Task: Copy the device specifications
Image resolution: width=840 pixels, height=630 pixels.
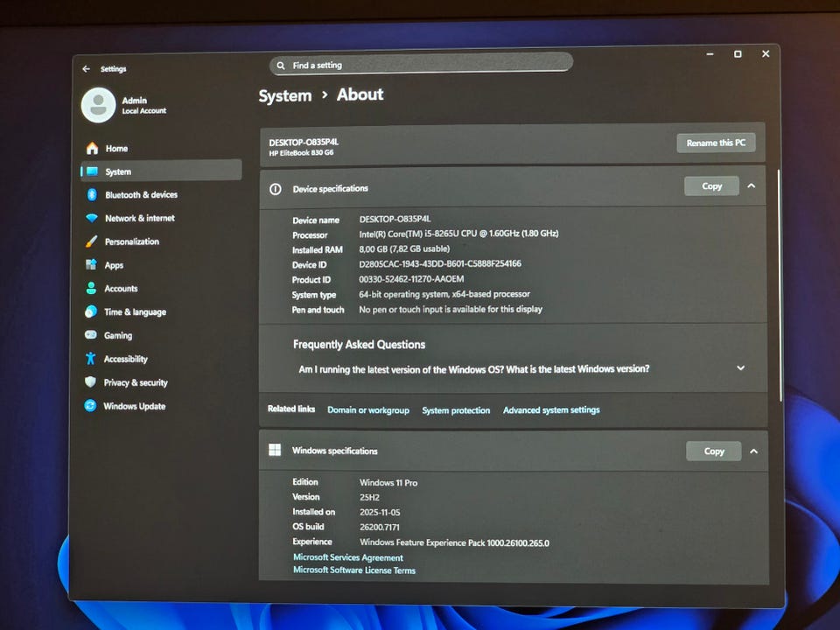Action: pos(711,185)
